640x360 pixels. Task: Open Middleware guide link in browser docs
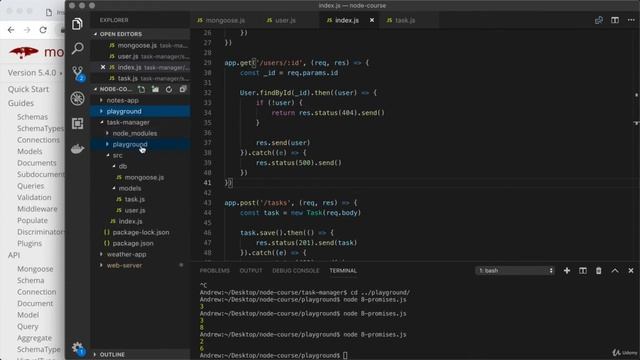point(37,209)
